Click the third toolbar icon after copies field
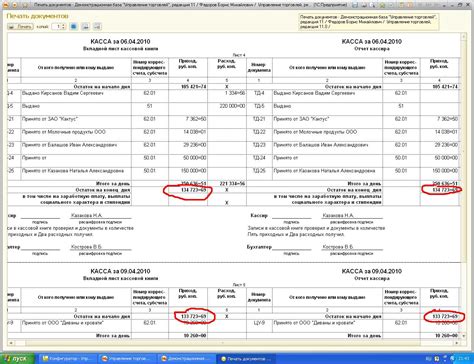Screen dimensions: 474x364 97,26
